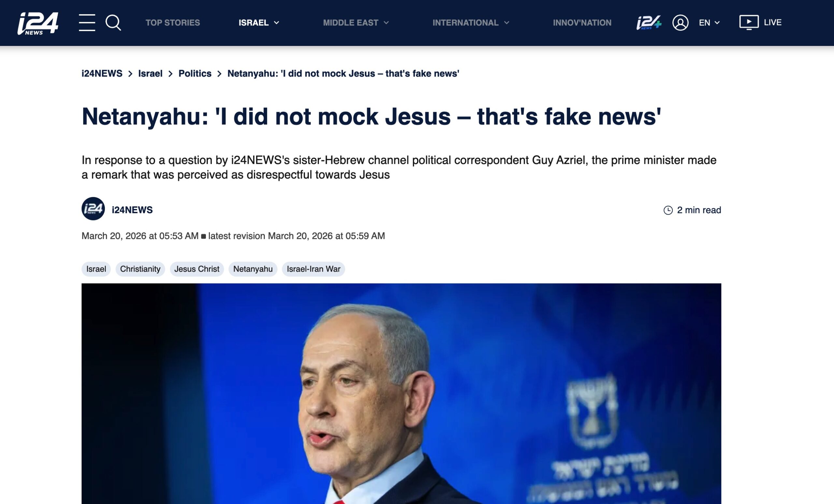Open the hamburger menu icon

(87, 23)
